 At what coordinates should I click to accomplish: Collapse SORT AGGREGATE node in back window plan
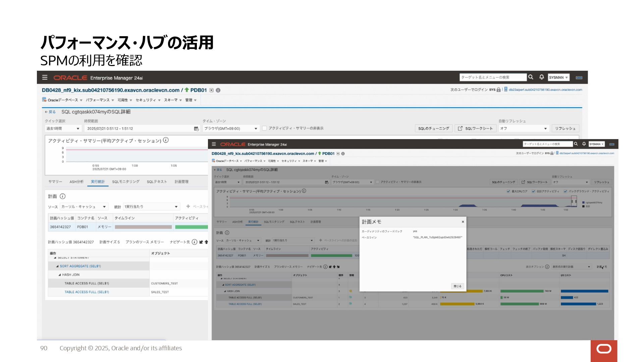coord(57,266)
